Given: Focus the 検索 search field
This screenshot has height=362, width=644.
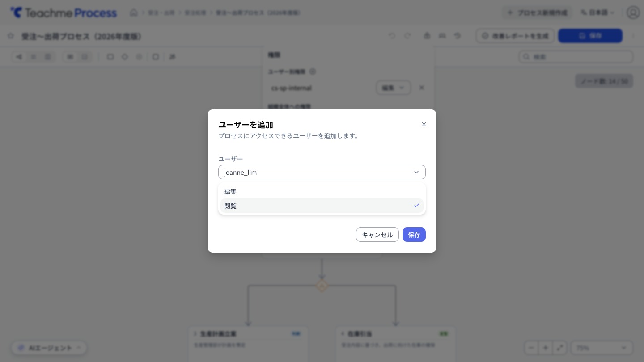Looking at the screenshot, I should click(x=576, y=57).
